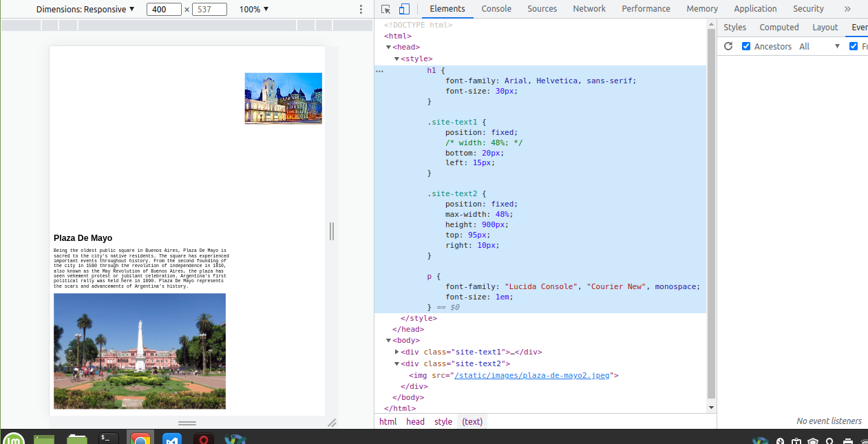Select head in the breadcrumb bar
The image size is (868, 444).
coord(415,421)
